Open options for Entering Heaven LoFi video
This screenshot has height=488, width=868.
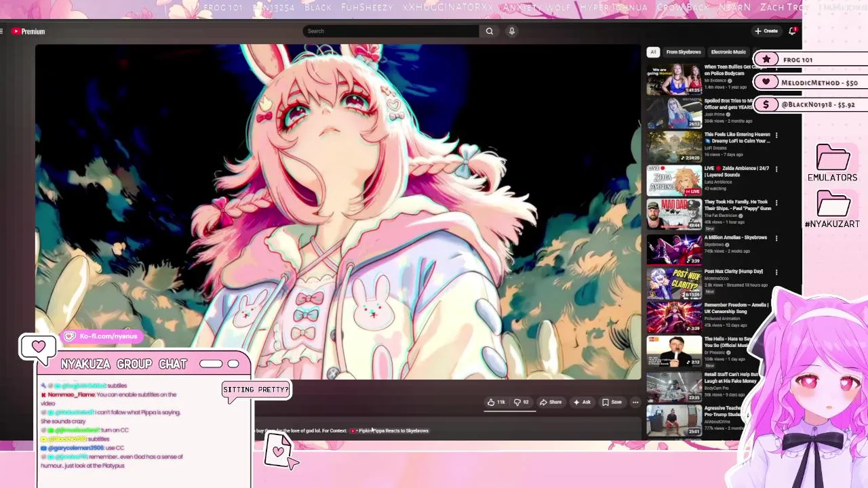pos(776,135)
